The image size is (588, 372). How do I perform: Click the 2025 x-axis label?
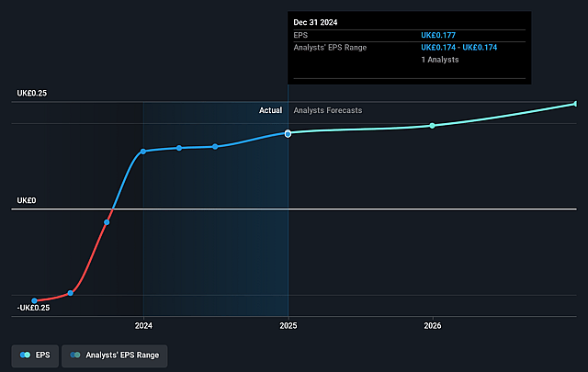click(x=288, y=325)
